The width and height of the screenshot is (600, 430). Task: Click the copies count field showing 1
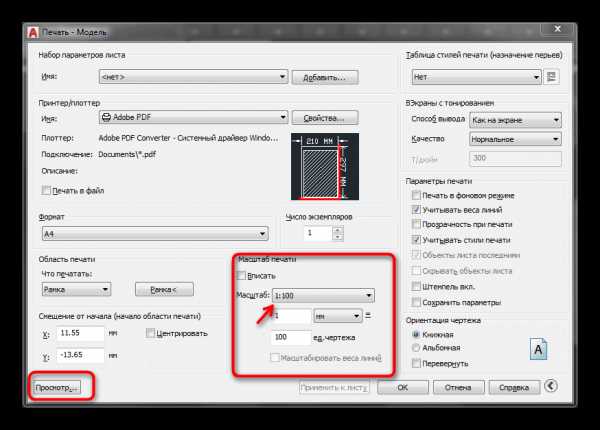[x=318, y=233]
